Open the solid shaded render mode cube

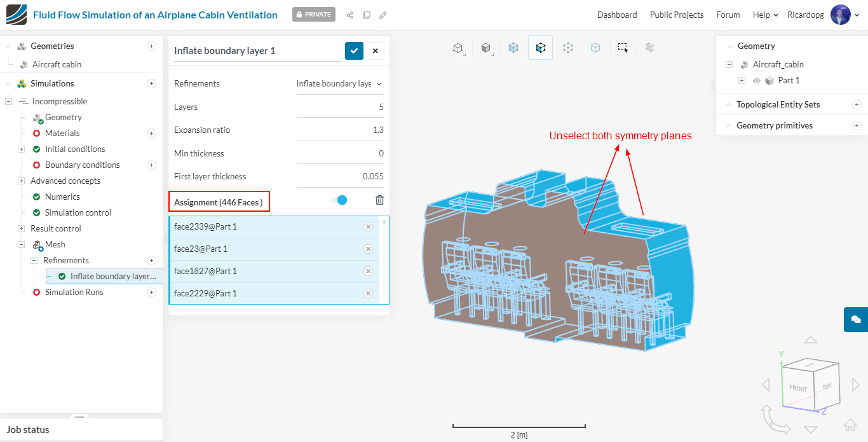(x=485, y=48)
